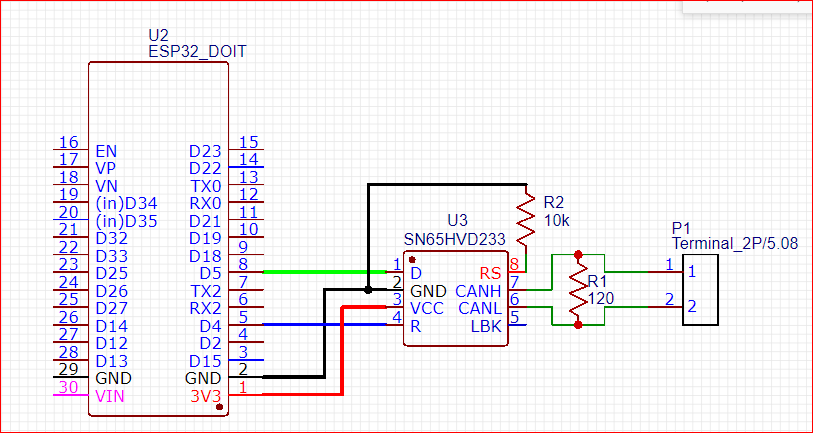Select the VCC pin label on U3
This screenshot has width=813, height=433.
(427, 309)
